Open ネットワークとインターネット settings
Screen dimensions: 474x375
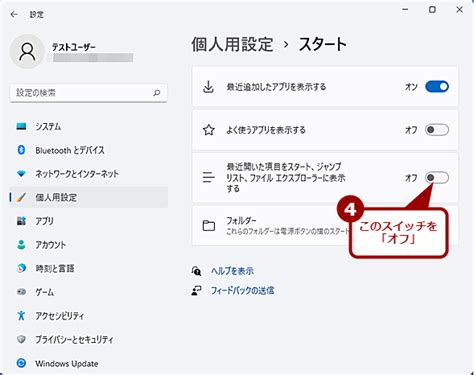click(x=89, y=174)
